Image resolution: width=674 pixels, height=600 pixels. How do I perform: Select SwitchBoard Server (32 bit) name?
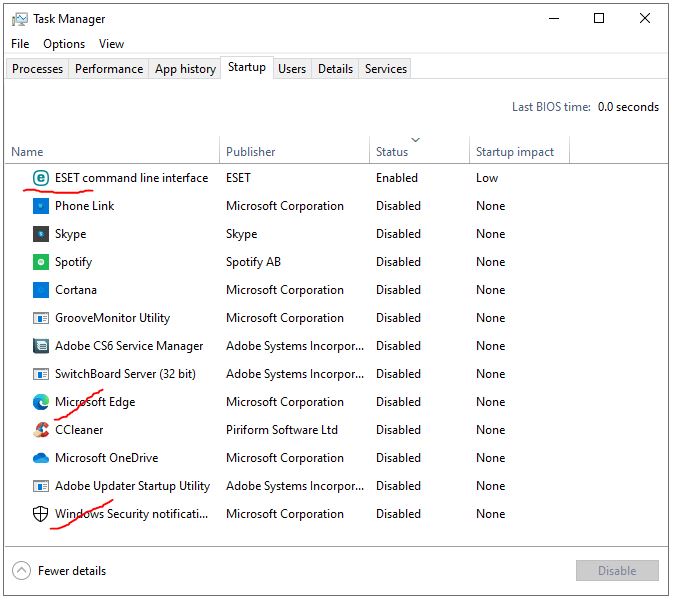(125, 374)
